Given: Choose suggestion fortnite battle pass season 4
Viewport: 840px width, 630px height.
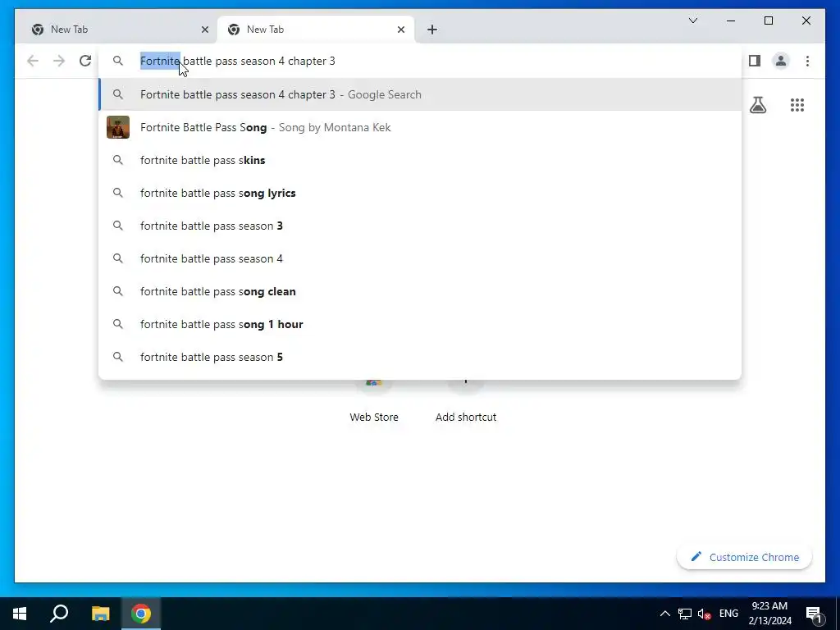Looking at the screenshot, I should pyautogui.click(x=421, y=258).
